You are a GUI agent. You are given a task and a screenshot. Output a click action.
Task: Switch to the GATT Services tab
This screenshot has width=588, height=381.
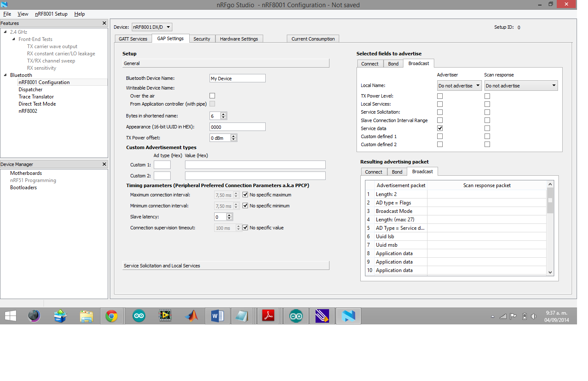(x=133, y=39)
